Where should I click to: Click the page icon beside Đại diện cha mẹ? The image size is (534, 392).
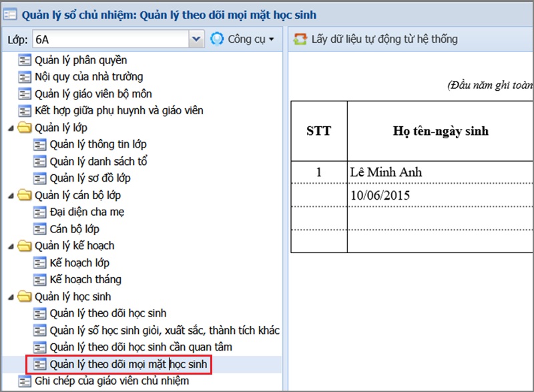pos(39,212)
